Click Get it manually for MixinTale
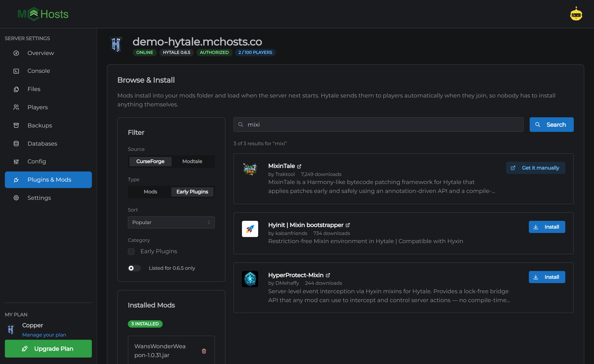 coord(535,168)
